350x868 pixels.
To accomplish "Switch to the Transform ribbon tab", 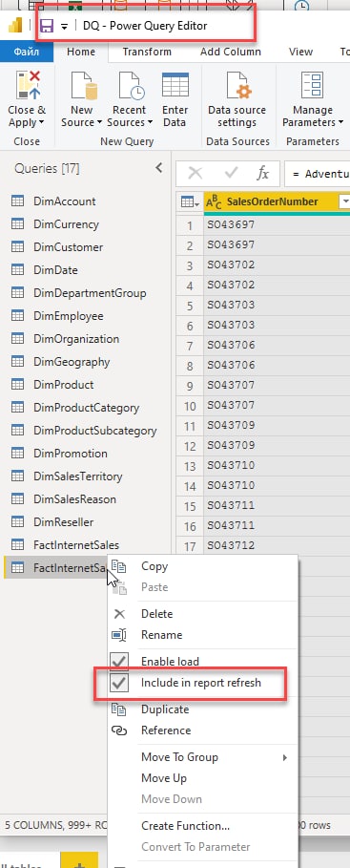I will tap(147, 52).
